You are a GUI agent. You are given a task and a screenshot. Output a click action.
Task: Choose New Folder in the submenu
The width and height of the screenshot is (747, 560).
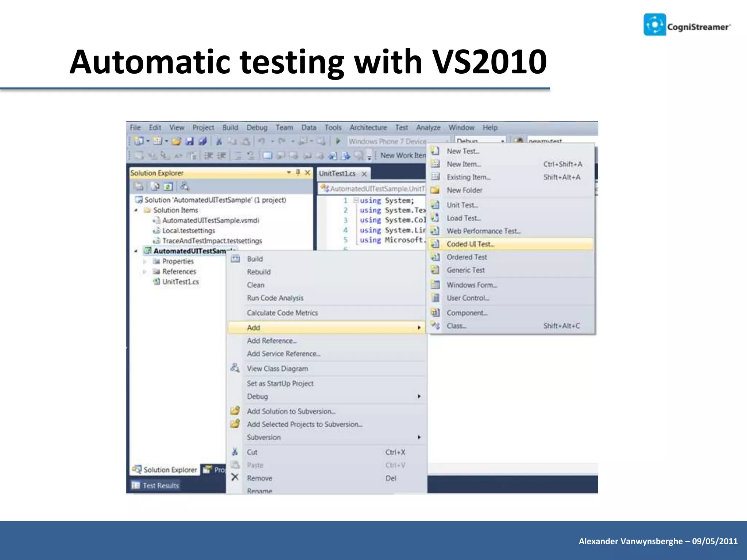pos(510,190)
